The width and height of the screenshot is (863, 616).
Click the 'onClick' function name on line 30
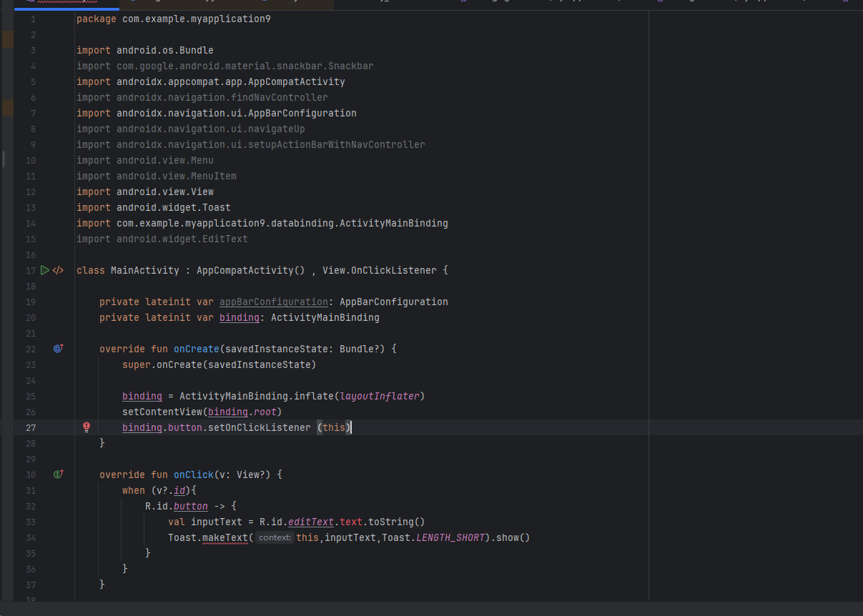[194, 475]
